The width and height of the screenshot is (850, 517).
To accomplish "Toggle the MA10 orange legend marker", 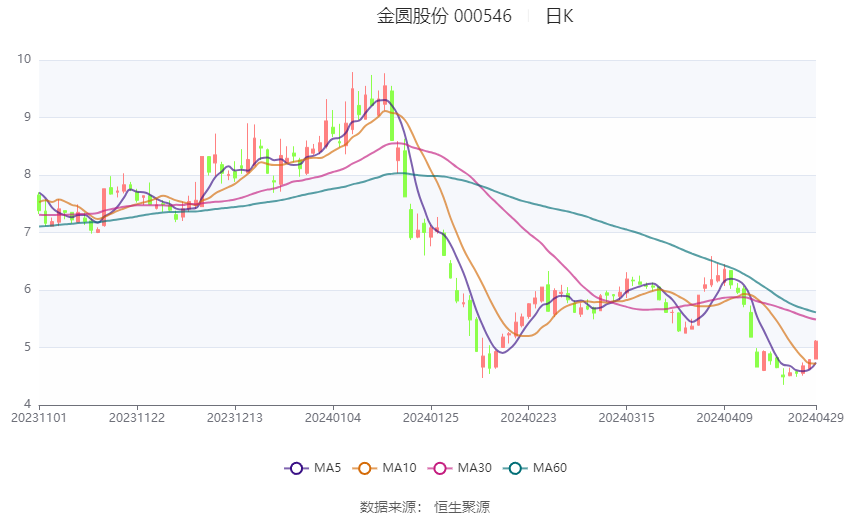I will pos(365,468).
